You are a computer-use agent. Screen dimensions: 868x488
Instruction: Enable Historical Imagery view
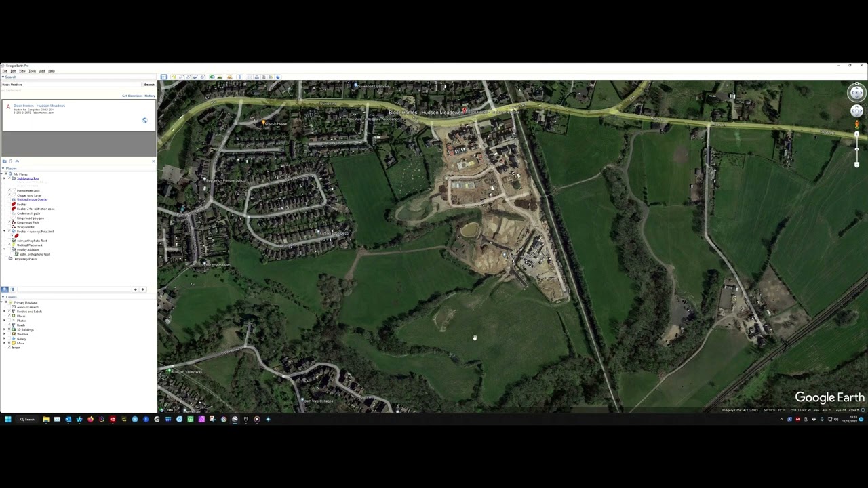212,77
